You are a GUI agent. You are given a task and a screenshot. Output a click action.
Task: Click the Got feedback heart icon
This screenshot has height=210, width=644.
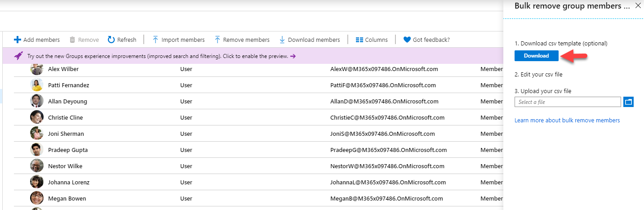pyautogui.click(x=407, y=40)
